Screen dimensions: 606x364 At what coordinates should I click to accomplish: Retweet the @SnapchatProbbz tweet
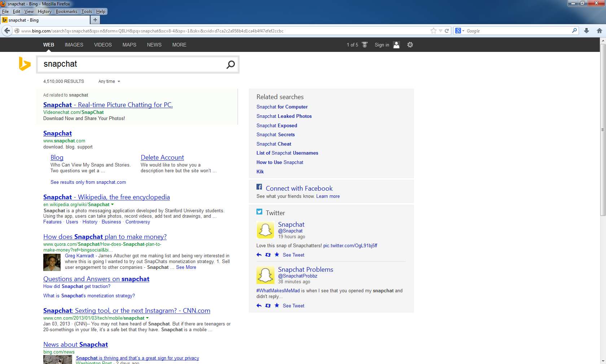tap(268, 306)
